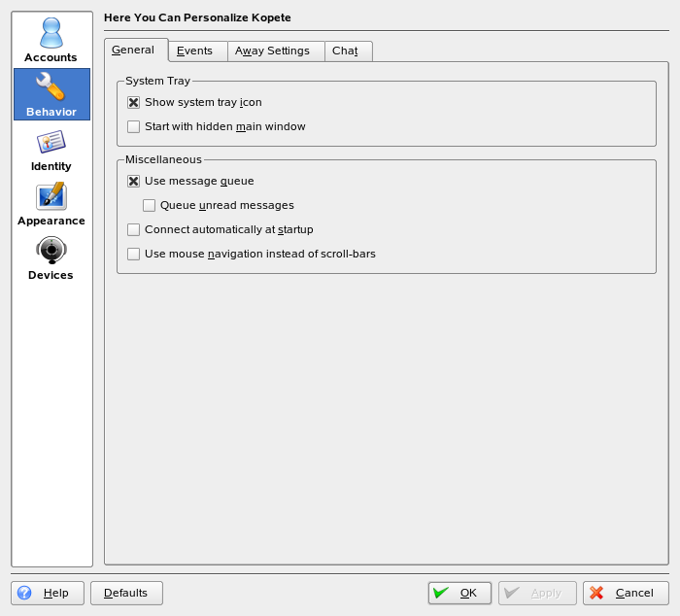Open the Devices webcam icon
The height and width of the screenshot is (616, 680).
51,251
